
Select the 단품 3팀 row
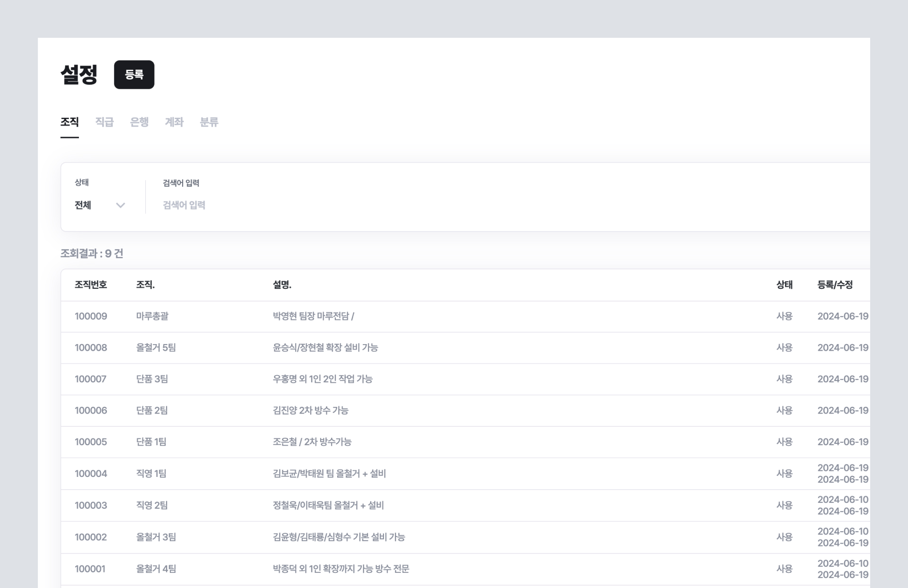pyautogui.click(x=152, y=379)
